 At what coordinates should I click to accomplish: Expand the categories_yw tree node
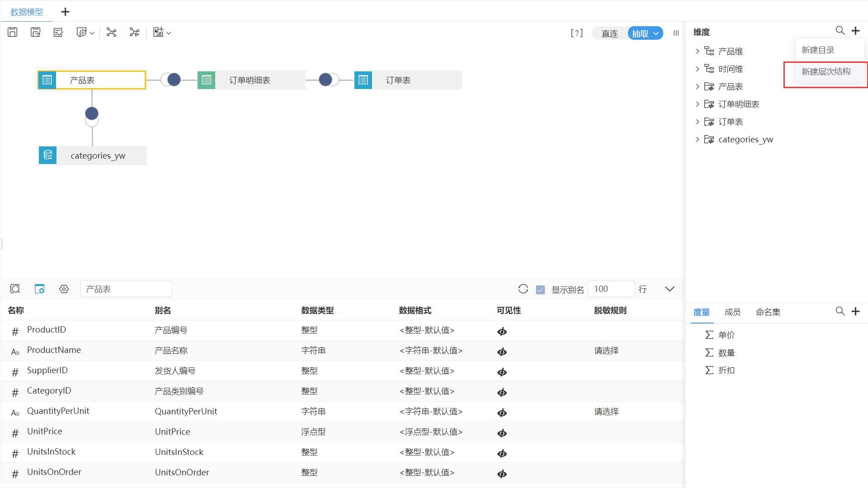(x=697, y=139)
